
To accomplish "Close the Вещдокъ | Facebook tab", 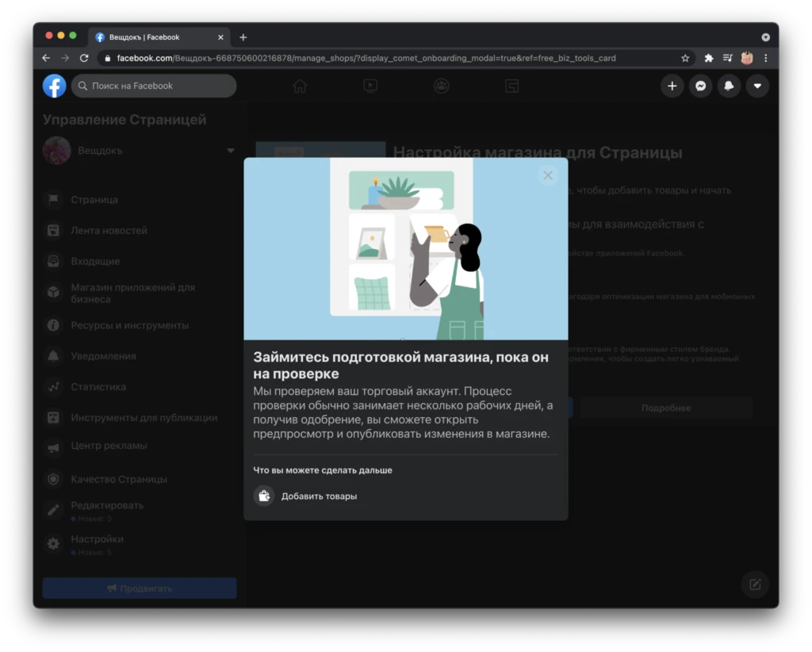I will [x=220, y=37].
